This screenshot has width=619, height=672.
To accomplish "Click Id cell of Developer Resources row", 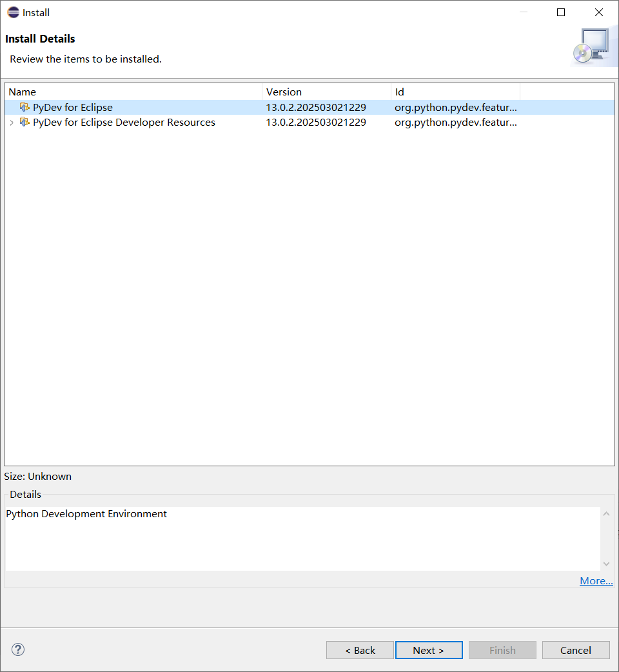I will tap(455, 122).
